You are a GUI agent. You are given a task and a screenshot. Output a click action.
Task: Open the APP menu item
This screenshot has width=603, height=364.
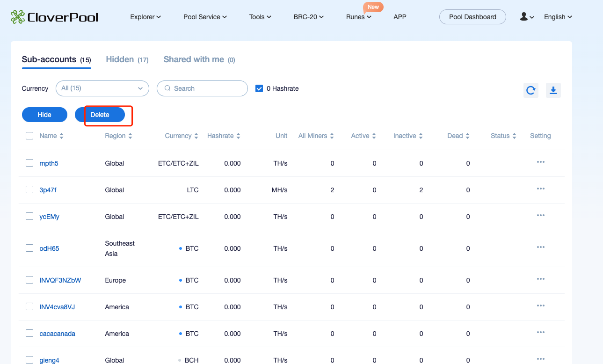tap(400, 17)
